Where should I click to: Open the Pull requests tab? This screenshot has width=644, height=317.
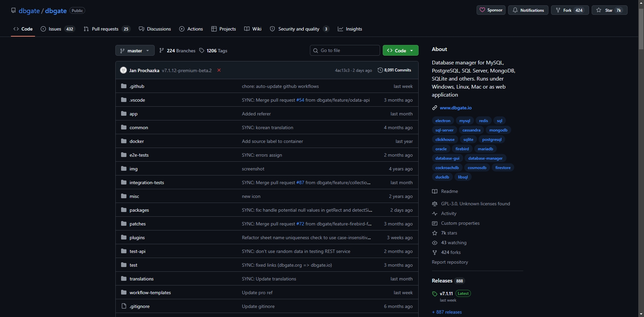107,29
